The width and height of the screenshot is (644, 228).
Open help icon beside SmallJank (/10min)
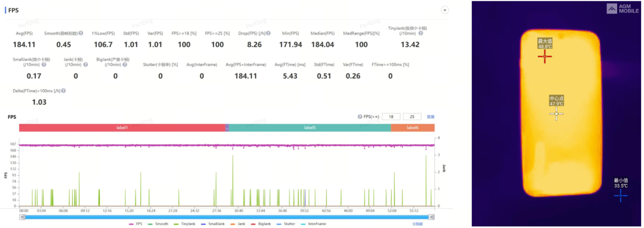[44, 65]
